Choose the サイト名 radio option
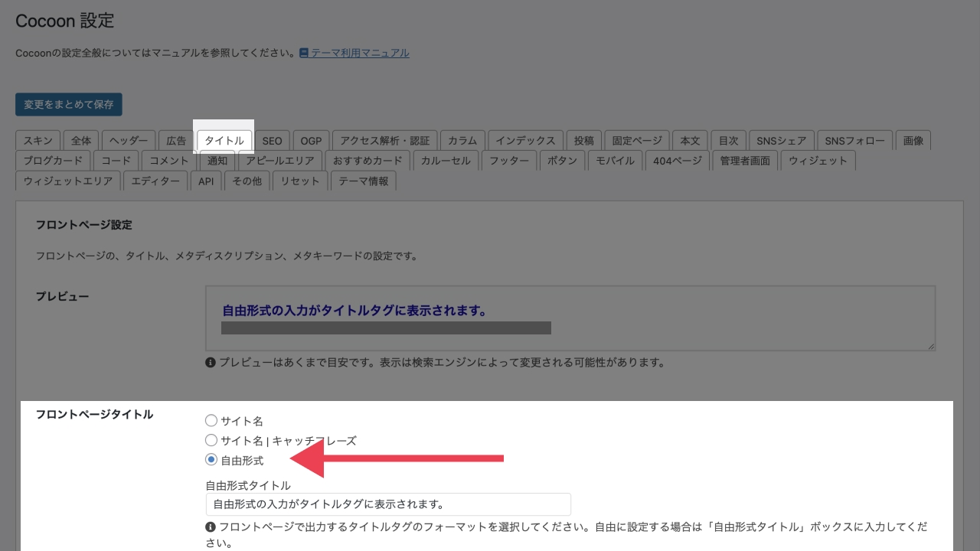This screenshot has width=980, height=551. point(211,420)
